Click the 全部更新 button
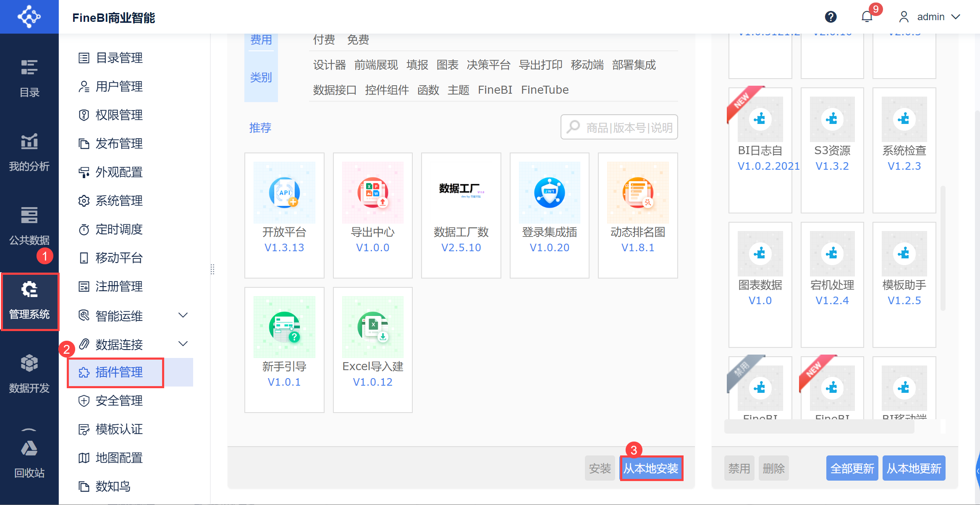Screen dimensions: 980x505 point(852,468)
